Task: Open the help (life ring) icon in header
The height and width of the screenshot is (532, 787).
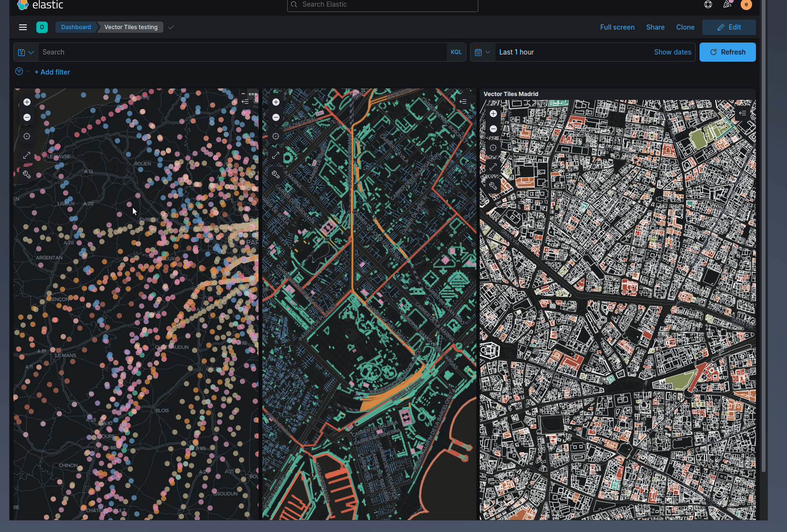Action: click(x=708, y=4)
